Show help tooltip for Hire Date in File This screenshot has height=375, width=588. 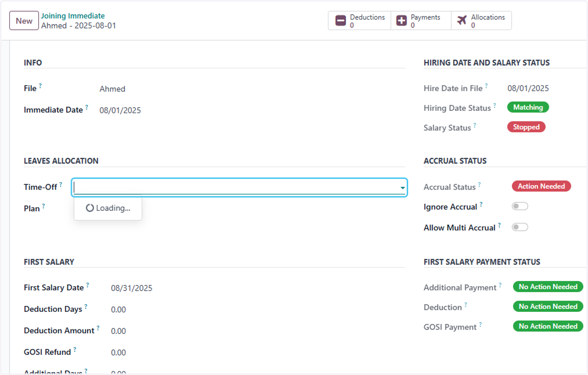[x=486, y=86]
